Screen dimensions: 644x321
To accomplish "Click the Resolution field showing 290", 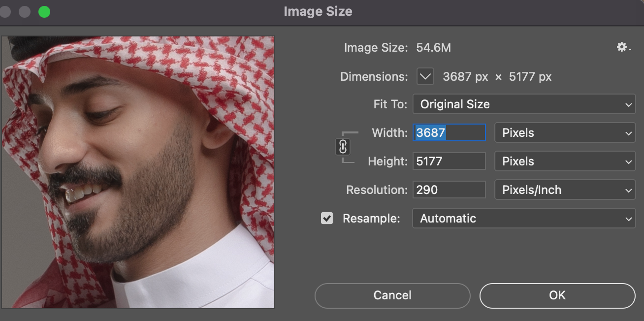I will (449, 190).
